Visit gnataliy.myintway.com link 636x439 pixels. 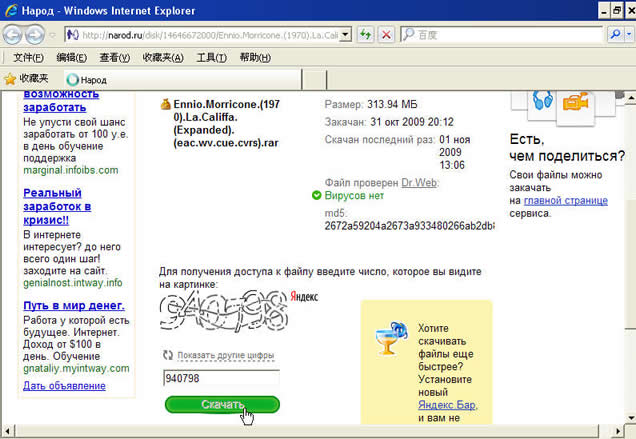click(76, 368)
